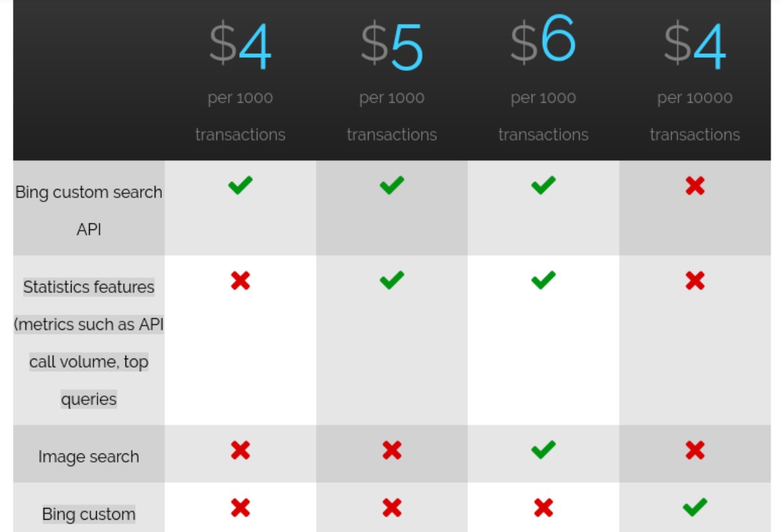Click the "Image search" row label
The width and height of the screenshot is (780, 532).
pyautogui.click(x=89, y=457)
